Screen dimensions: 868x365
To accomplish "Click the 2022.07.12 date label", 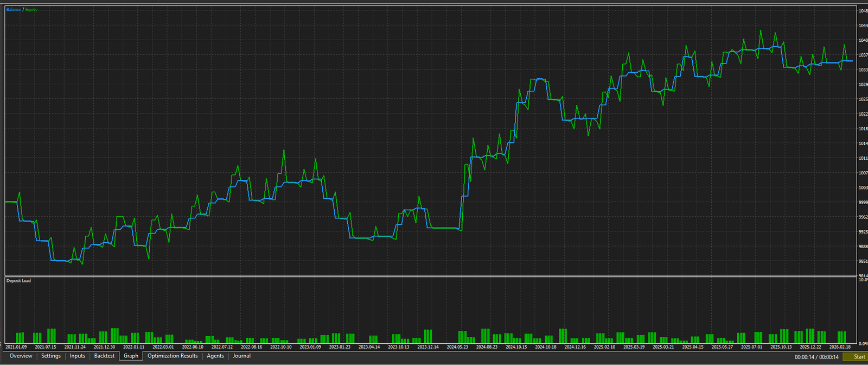I will (x=222, y=347).
